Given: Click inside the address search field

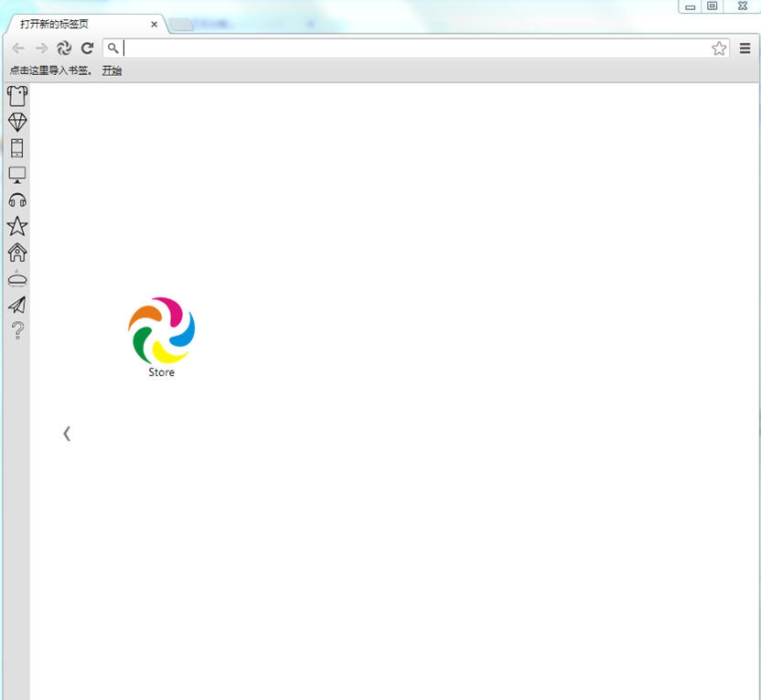Looking at the screenshot, I should tap(366, 48).
